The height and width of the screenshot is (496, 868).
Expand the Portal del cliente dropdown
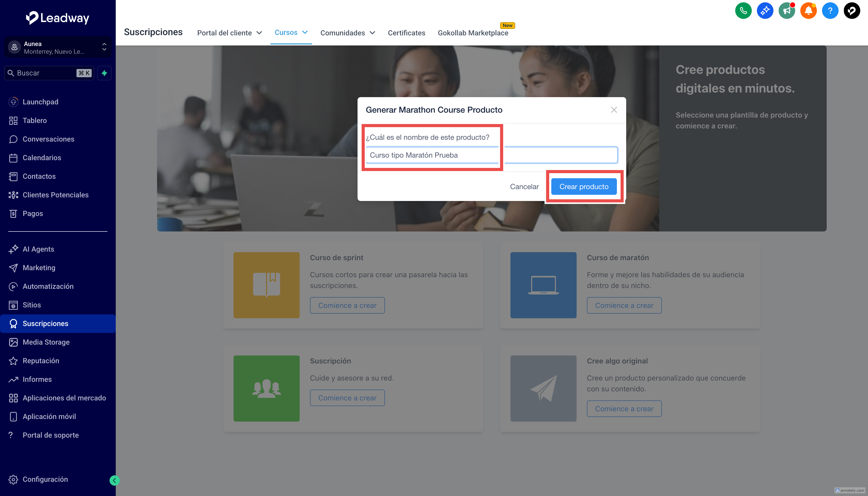coord(229,33)
